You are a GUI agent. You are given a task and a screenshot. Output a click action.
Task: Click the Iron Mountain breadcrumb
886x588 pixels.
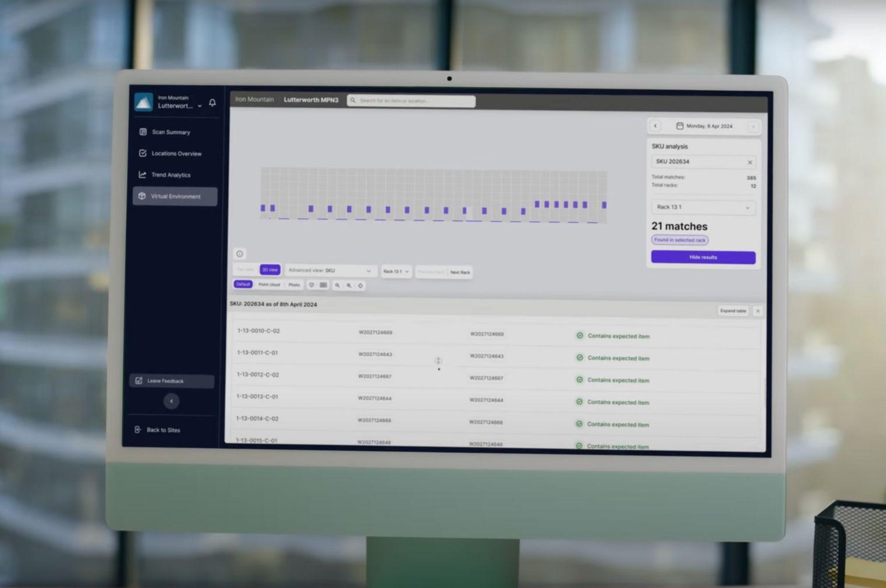coord(254,100)
